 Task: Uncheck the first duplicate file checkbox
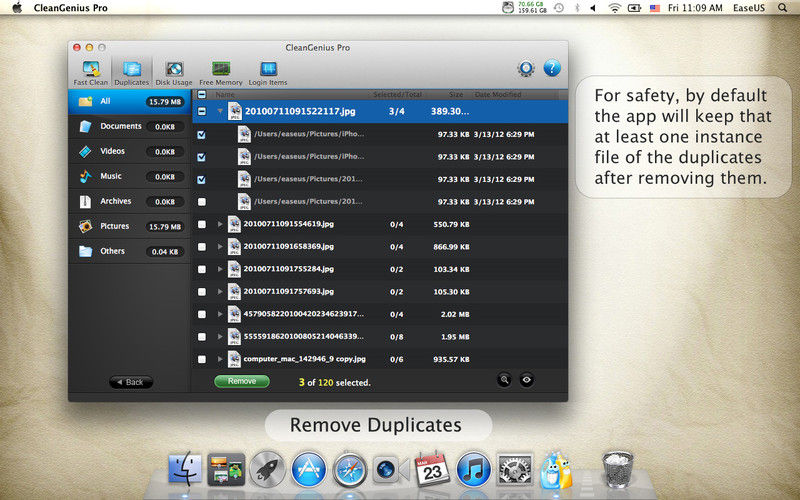tap(202, 134)
